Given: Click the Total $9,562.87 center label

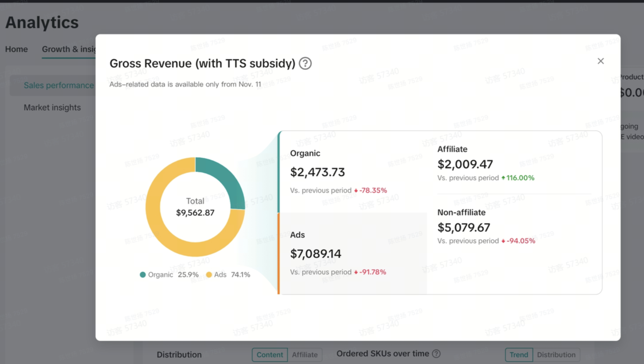Looking at the screenshot, I should [195, 207].
